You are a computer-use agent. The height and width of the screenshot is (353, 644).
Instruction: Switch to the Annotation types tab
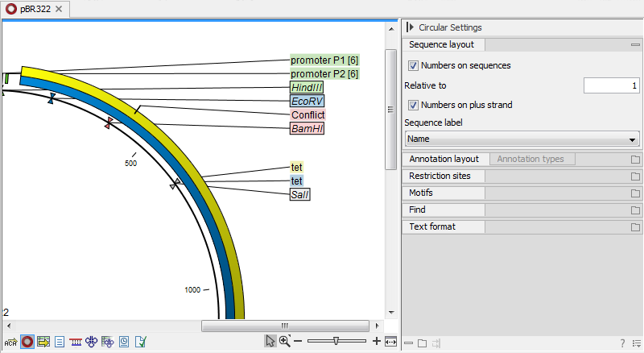tap(530, 159)
